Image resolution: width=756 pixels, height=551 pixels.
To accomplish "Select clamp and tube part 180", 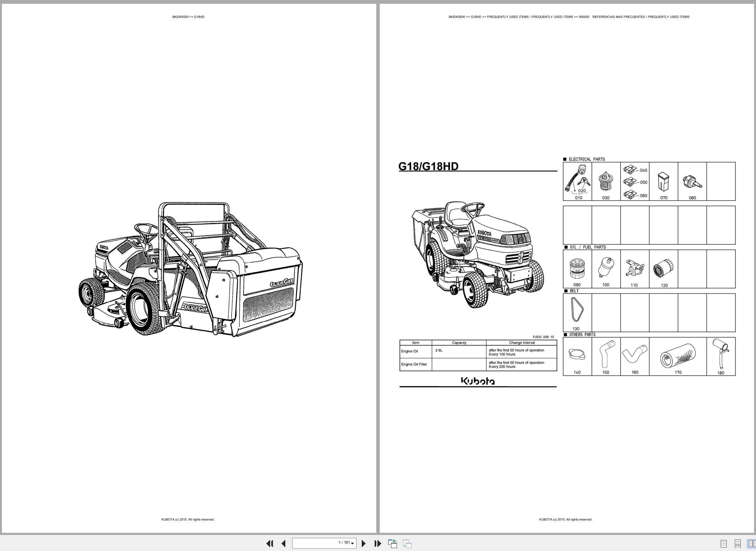I will point(721,356).
